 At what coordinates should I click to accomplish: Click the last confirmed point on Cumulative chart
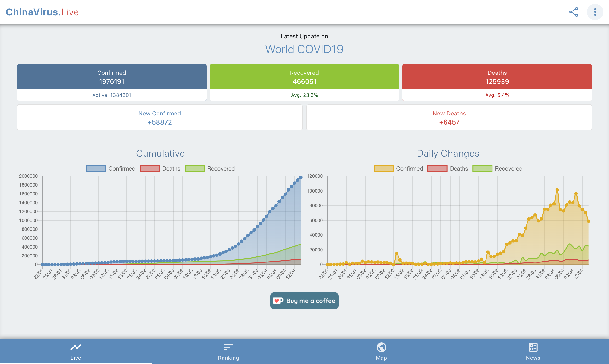(x=301, y=177)
